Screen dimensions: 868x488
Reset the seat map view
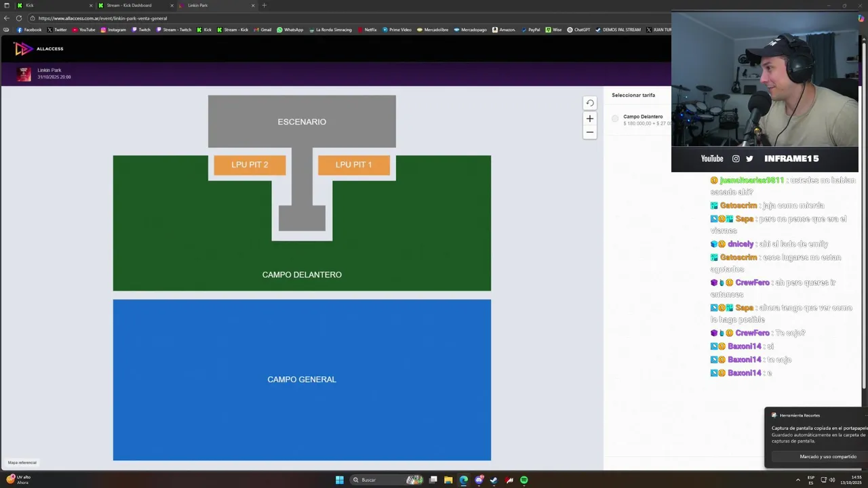(589, 103)
